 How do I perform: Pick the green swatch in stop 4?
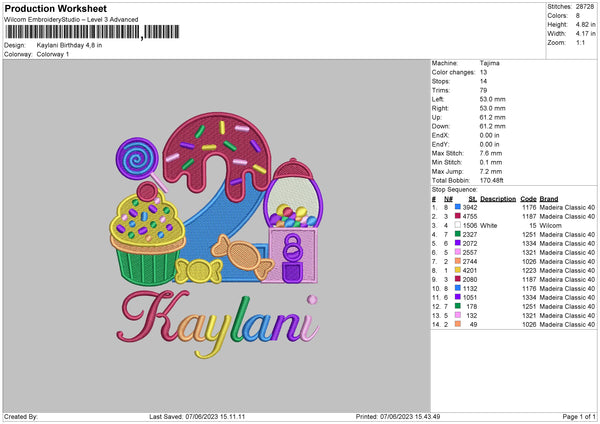click(x=458, y=235)
